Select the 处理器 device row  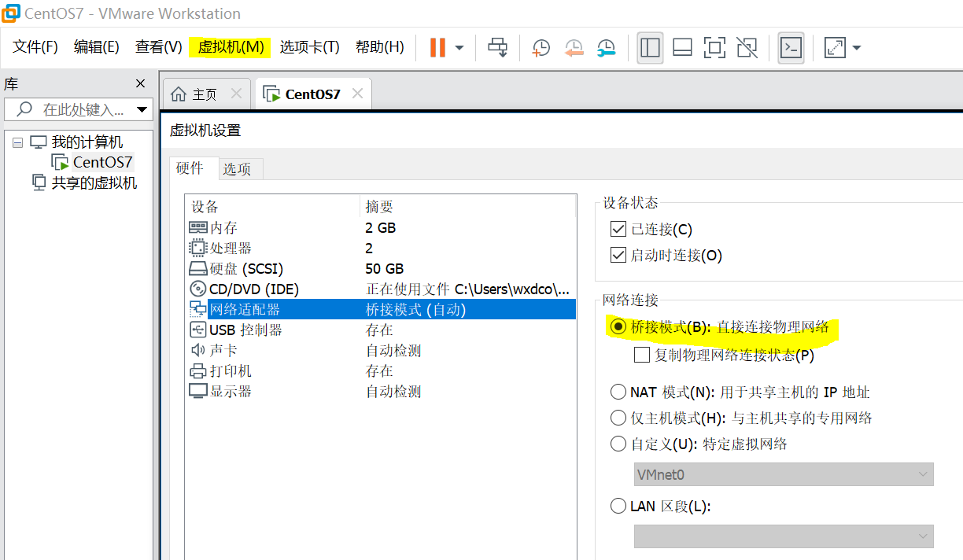pos(382,249)
